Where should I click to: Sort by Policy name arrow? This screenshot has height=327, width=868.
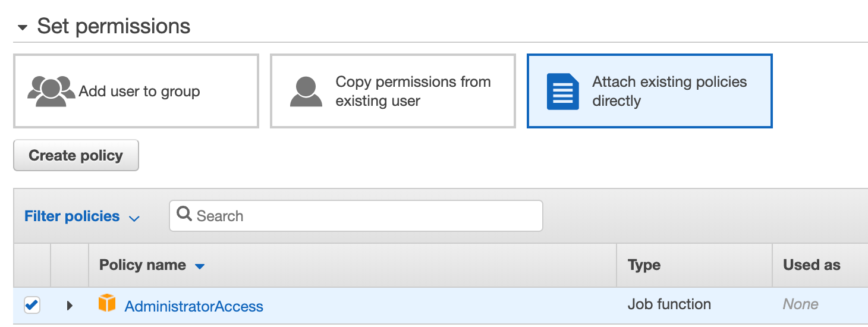click(x=200, y=266)
